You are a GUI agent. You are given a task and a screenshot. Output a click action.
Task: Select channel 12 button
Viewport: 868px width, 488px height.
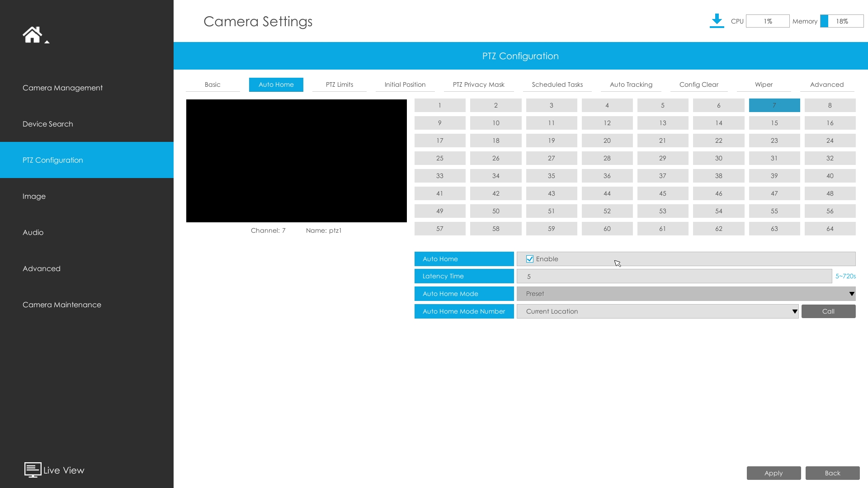[607, 123]
